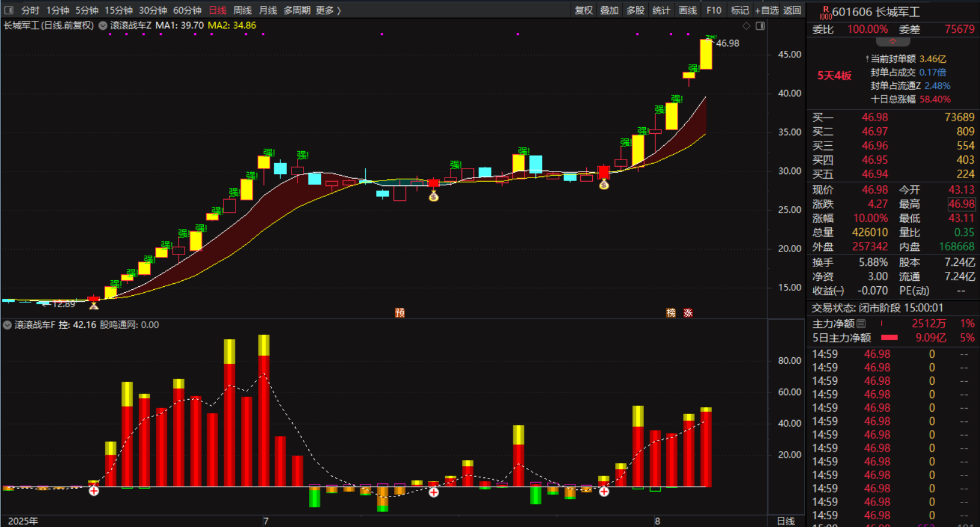Select the 画线 drawing tool
The image size is (980, 527).
coord(687,10)
